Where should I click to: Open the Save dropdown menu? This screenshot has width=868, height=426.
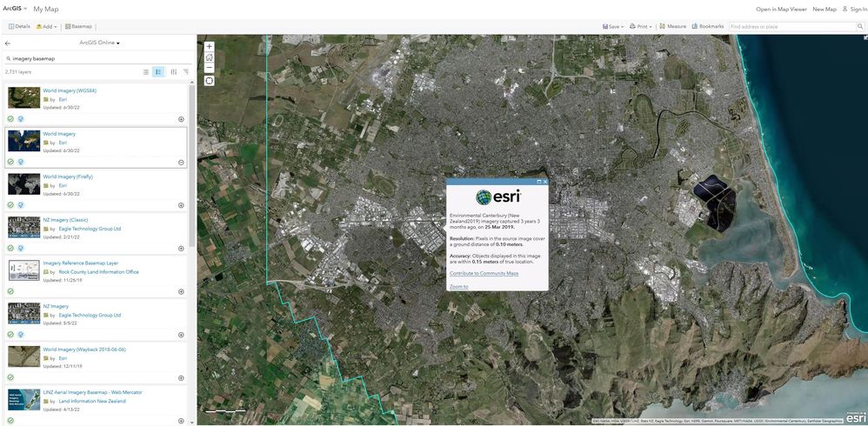(613, 27)
